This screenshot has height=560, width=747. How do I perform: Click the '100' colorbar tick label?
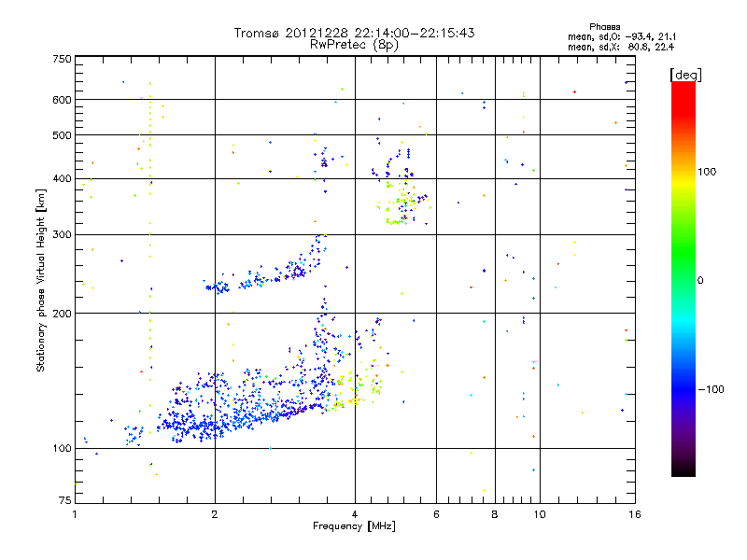pyautogui.click(x=707, y=172)
